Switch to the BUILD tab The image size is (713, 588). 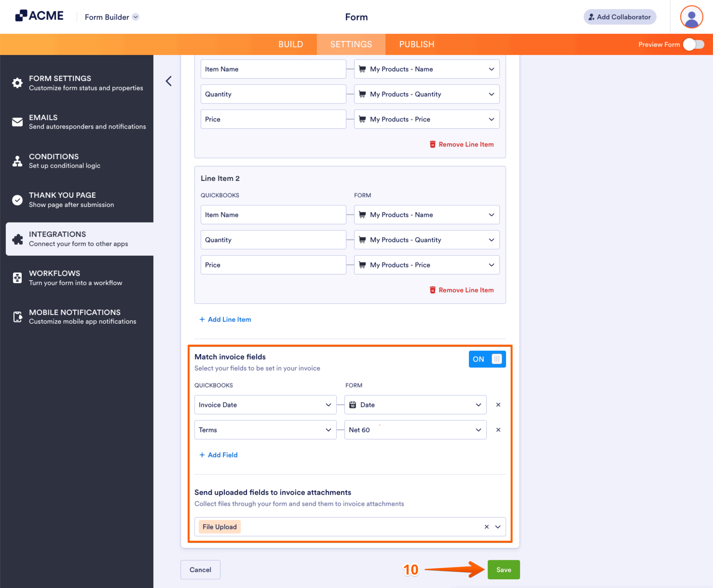(x=290, y=44)
